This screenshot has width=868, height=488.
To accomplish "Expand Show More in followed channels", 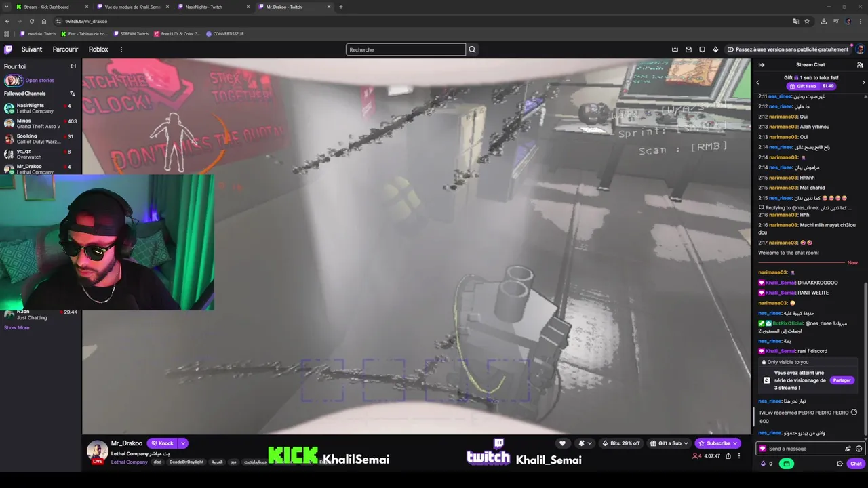I will (17, 328).
